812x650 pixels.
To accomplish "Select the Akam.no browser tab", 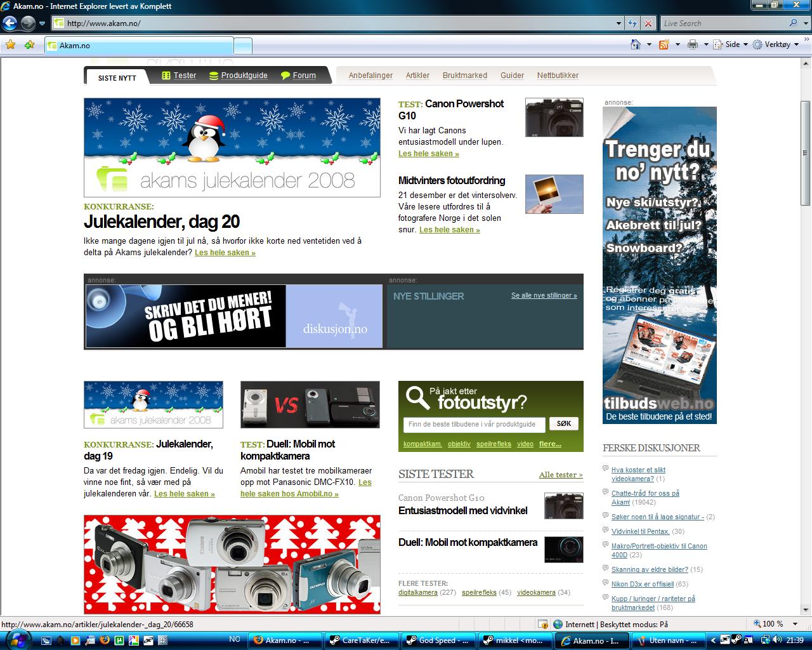I will [x=139, y=46].
